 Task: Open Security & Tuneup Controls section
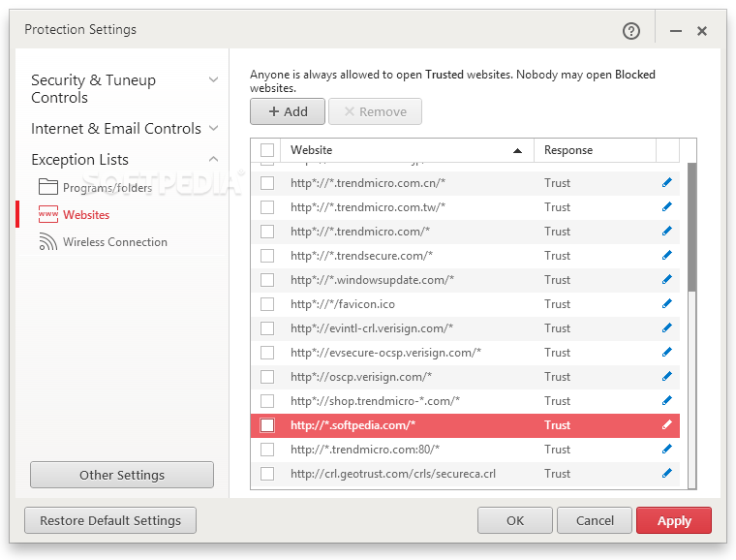click(93, 89)
